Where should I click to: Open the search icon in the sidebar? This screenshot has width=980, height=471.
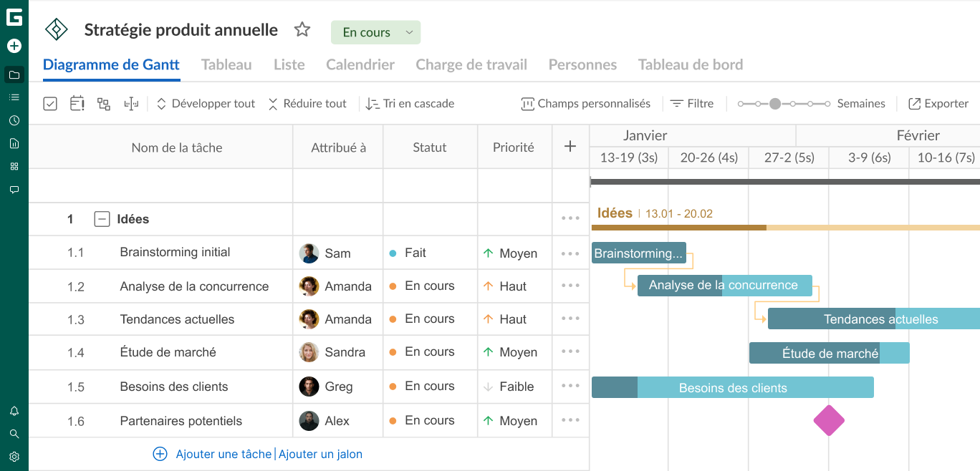coord(14,434)
